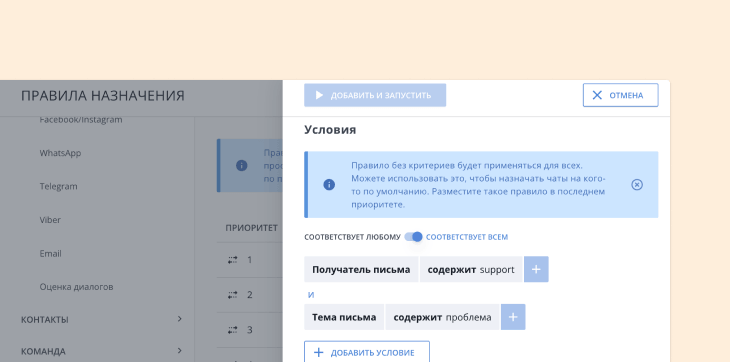Select the Получатель письма condition field
The height and width of the screenshot is (362, 730).
coord(361,269)
